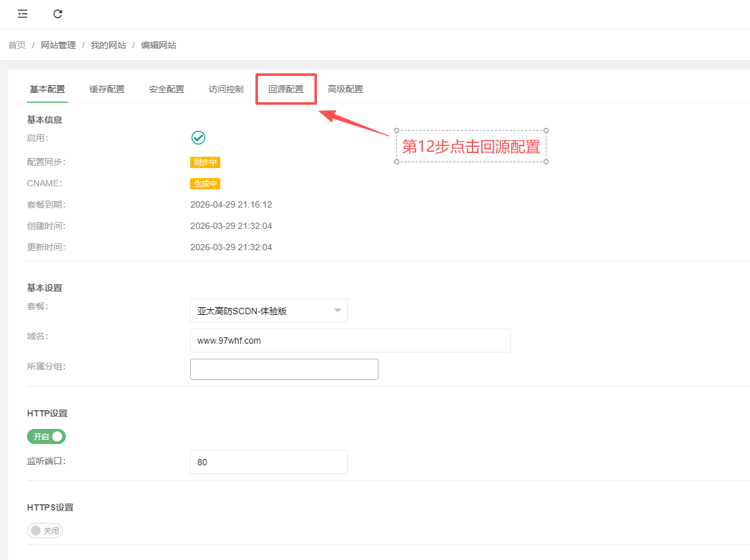Open the 所属分组 group selector
This screenshot has height=560, width=750.
pos(284,369)
